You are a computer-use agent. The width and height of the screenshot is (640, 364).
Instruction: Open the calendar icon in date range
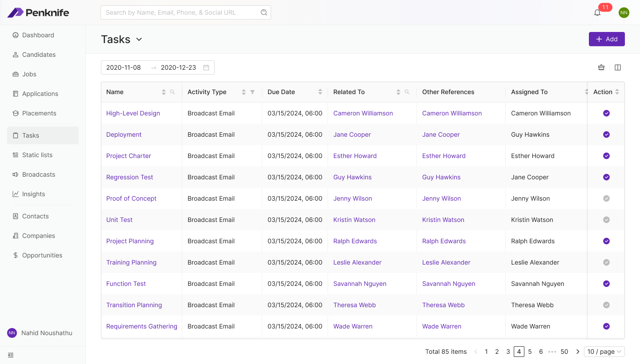tap(206, 67)
